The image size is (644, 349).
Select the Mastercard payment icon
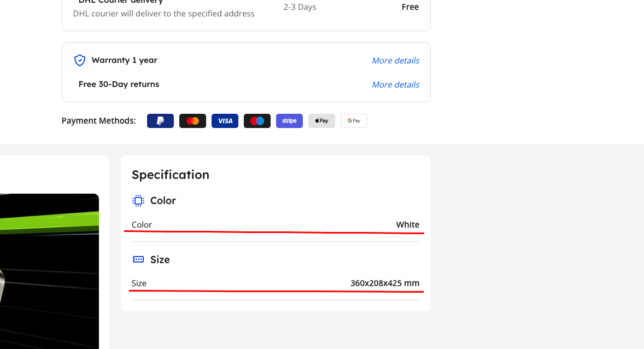(x=192, y=121)
